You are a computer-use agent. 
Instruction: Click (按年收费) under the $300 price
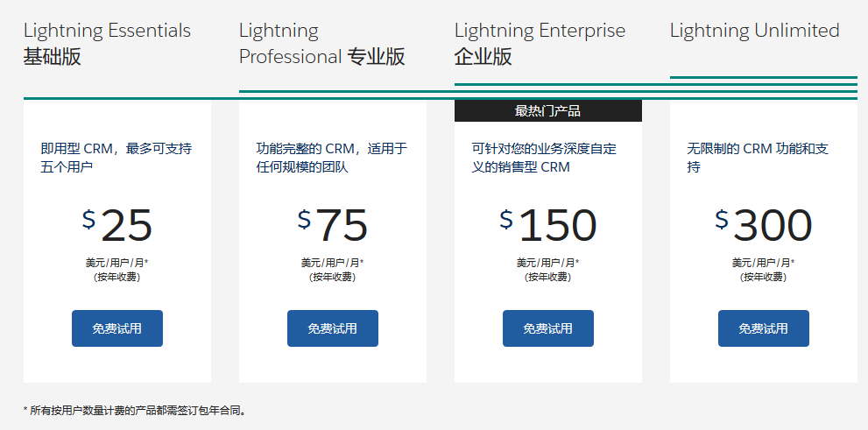coord(764,277)
